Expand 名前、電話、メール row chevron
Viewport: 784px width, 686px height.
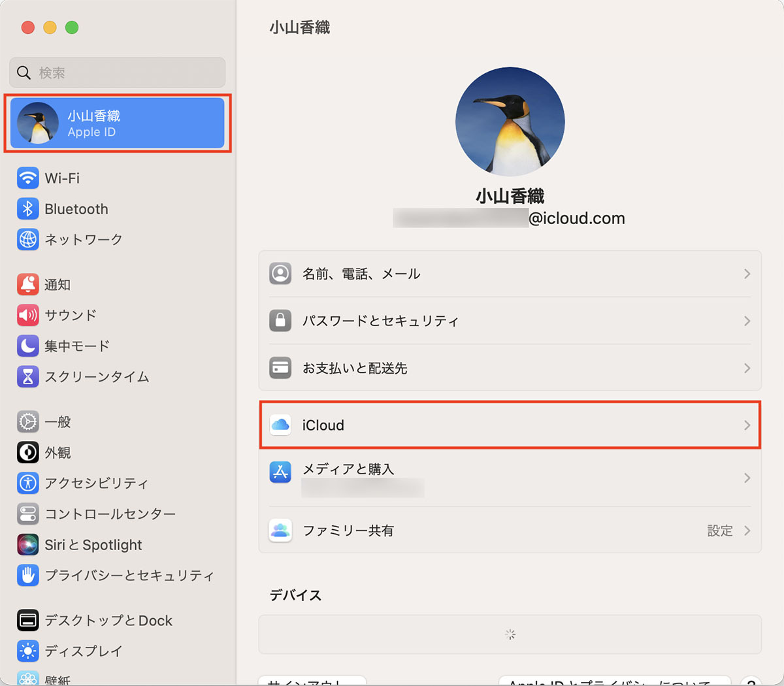coord(747,274)
